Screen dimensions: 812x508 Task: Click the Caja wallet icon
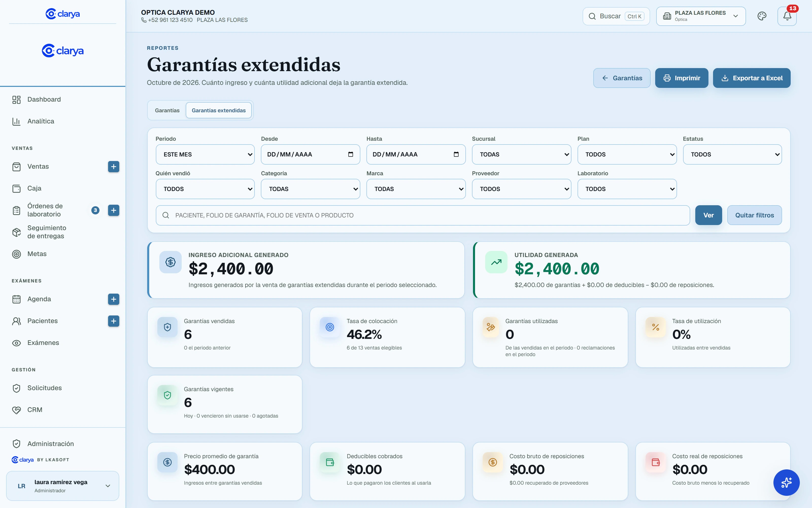tap(16, 188)
